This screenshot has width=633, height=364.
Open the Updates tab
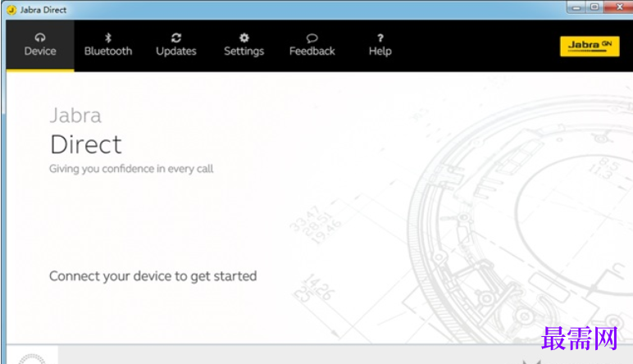coord(176,45)
